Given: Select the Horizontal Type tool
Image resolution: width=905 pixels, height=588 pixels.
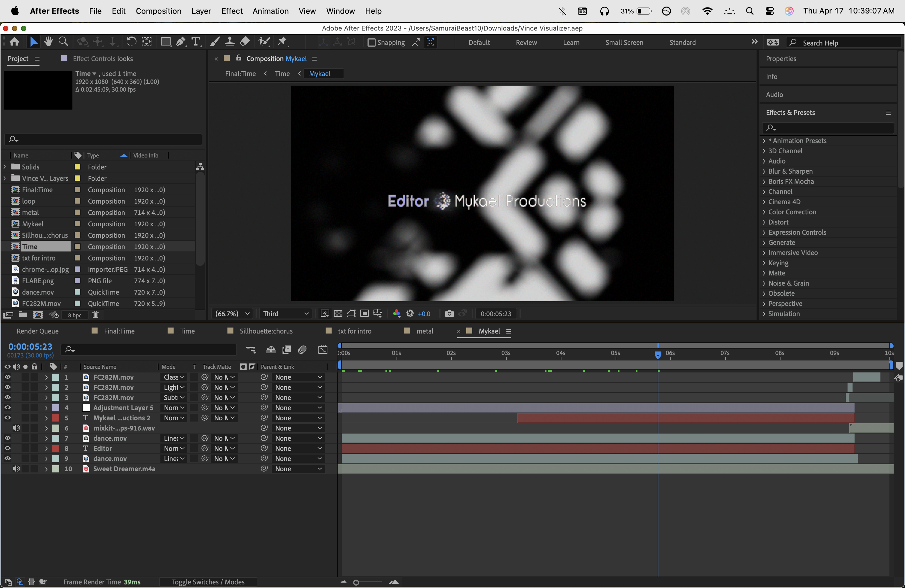Looking at the screenshot, I should [x=195, y=42].
